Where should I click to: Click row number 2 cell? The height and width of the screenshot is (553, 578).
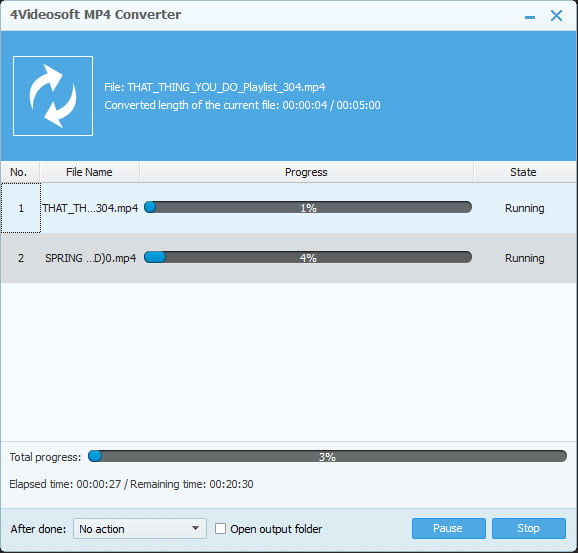pos(21,258)
